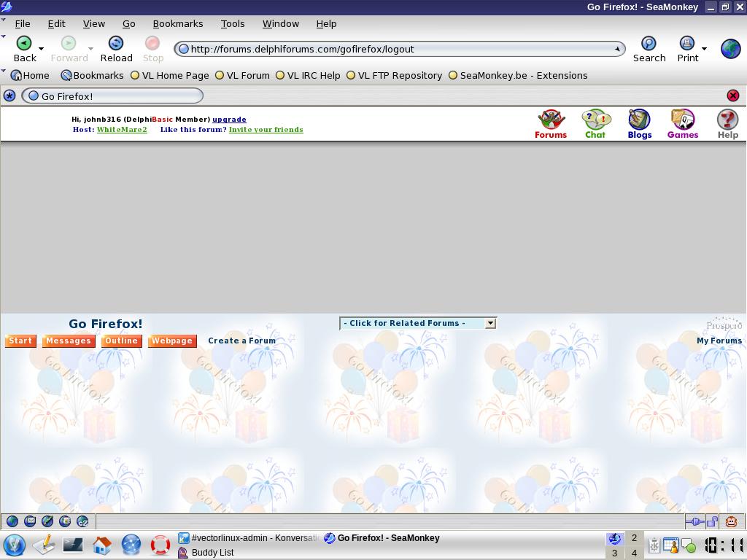Toggle the online/offline plug icon

pyautogui.click(x=694, y=521)
